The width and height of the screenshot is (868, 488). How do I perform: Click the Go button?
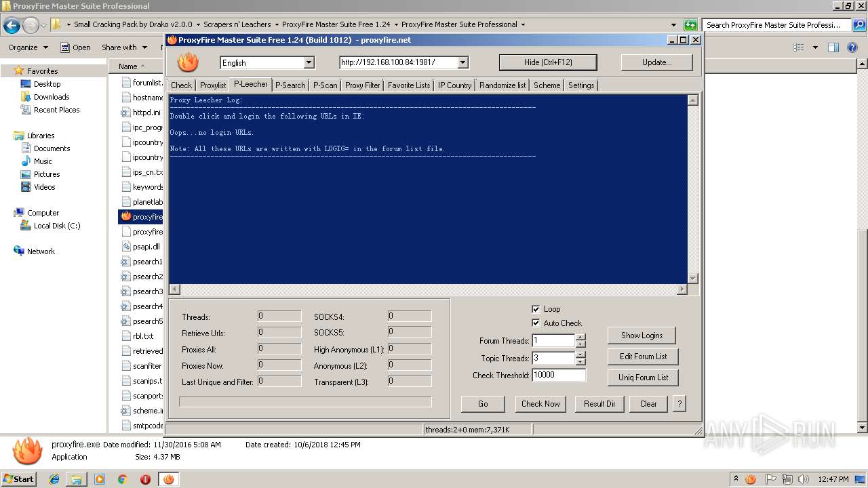pyautogui.click(x=483, y=404)
